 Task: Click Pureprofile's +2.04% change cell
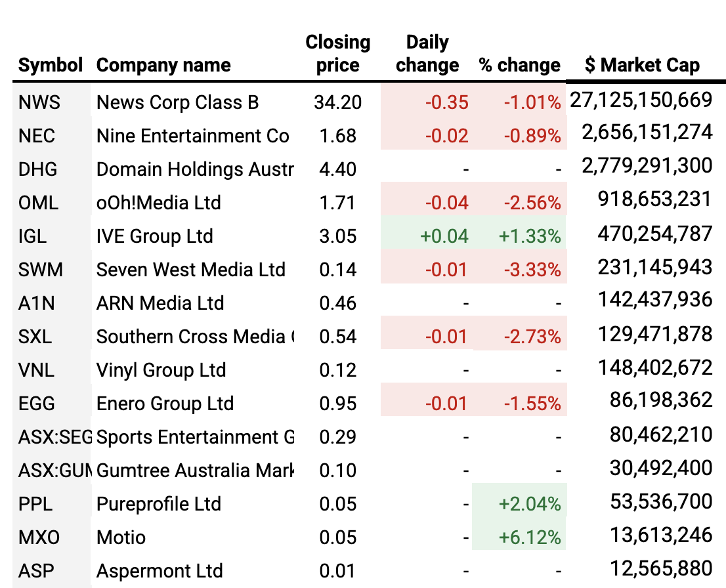coord(530,504)
